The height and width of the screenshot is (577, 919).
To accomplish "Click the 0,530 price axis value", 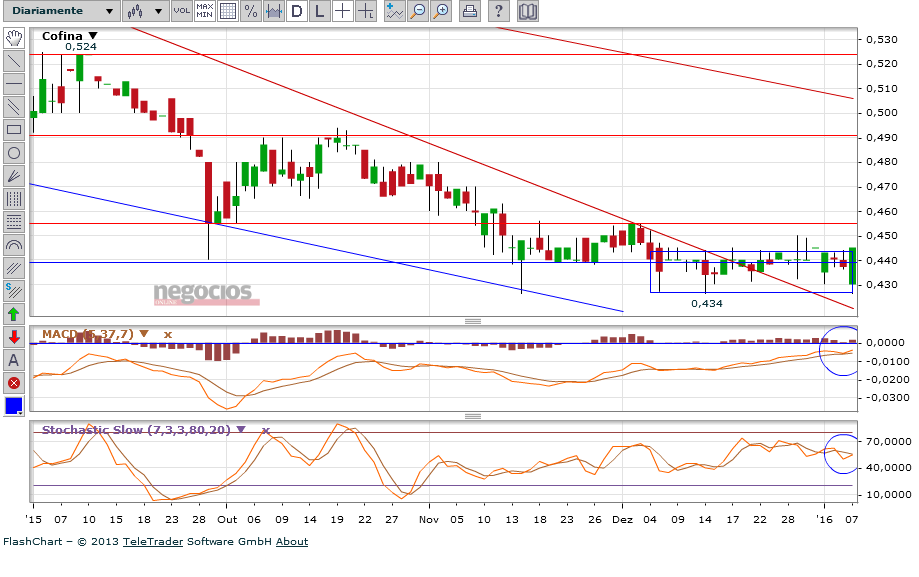I will [882, 39].
